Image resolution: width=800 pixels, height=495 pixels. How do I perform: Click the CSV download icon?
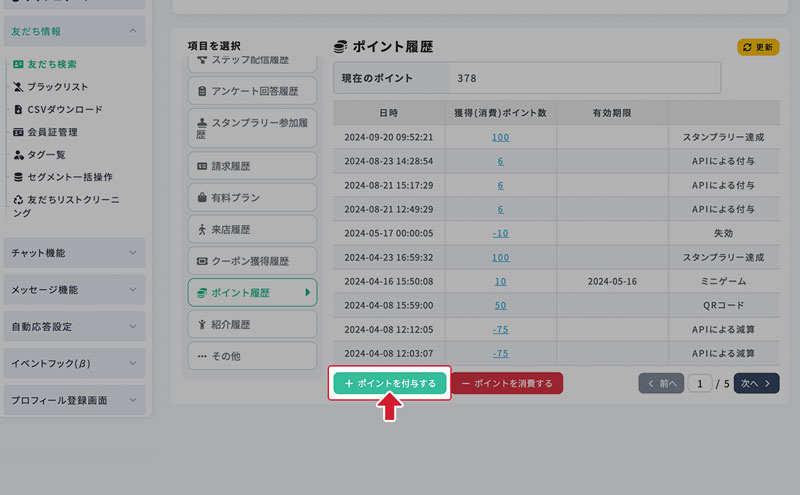point(18,109)
